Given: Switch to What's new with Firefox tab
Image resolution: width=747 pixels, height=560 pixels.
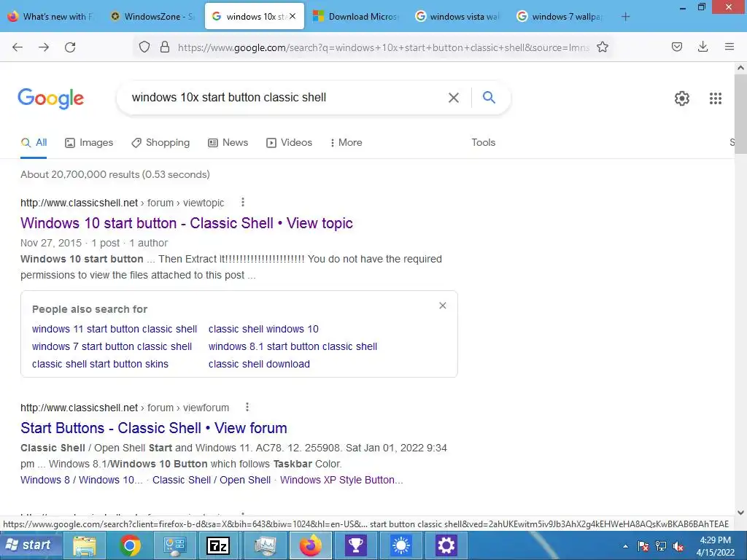Looking at the screenshot, I should pyautogui.click(x=52, y=16).
